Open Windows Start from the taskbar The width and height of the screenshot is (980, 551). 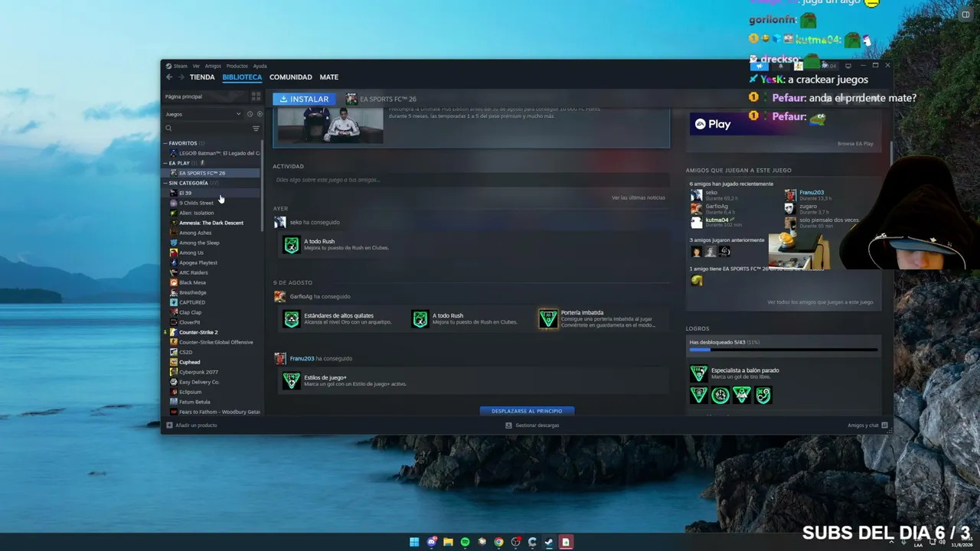[x=414, y=543]
